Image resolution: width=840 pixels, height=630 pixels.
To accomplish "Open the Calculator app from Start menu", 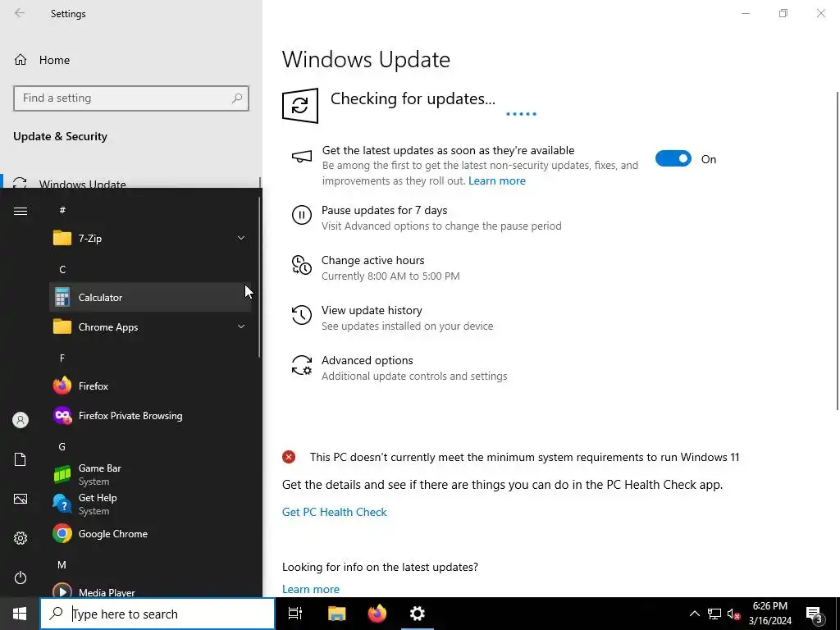I will (x=150, y=297).
